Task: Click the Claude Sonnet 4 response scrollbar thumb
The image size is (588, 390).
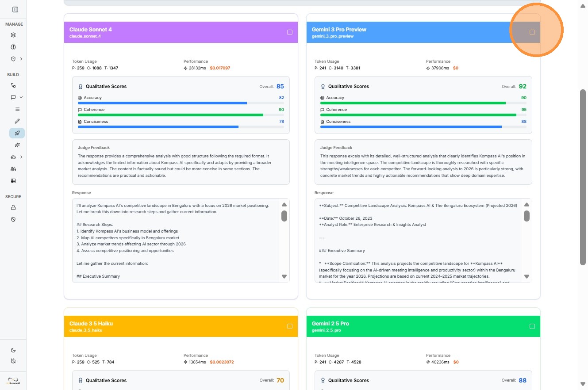Action: tap(284, 216)
